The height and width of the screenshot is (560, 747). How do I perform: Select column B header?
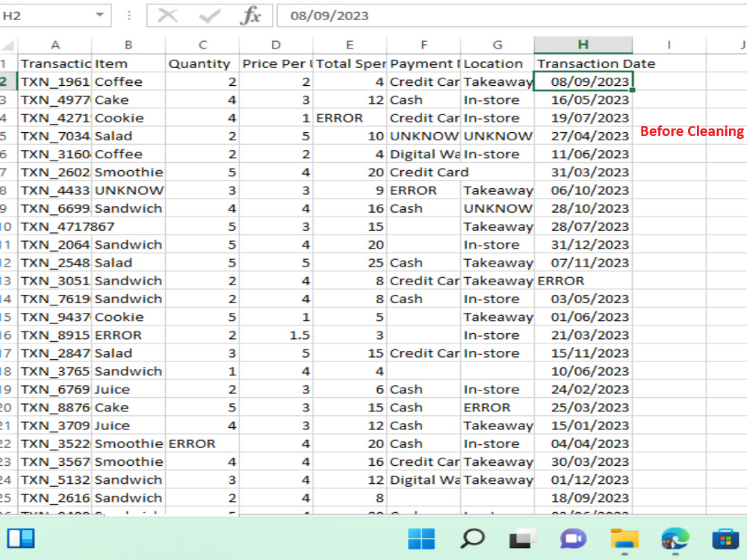[x=128, y=46]
